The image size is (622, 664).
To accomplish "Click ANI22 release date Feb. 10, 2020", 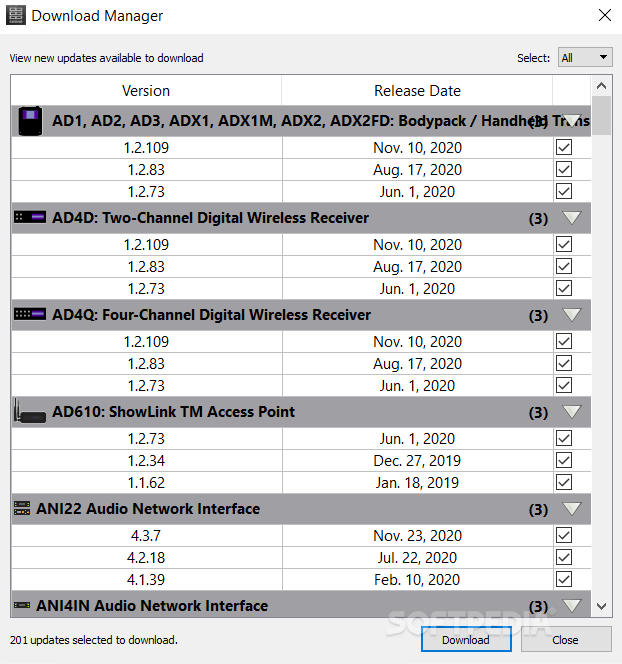I will click(x=417, y=579).
